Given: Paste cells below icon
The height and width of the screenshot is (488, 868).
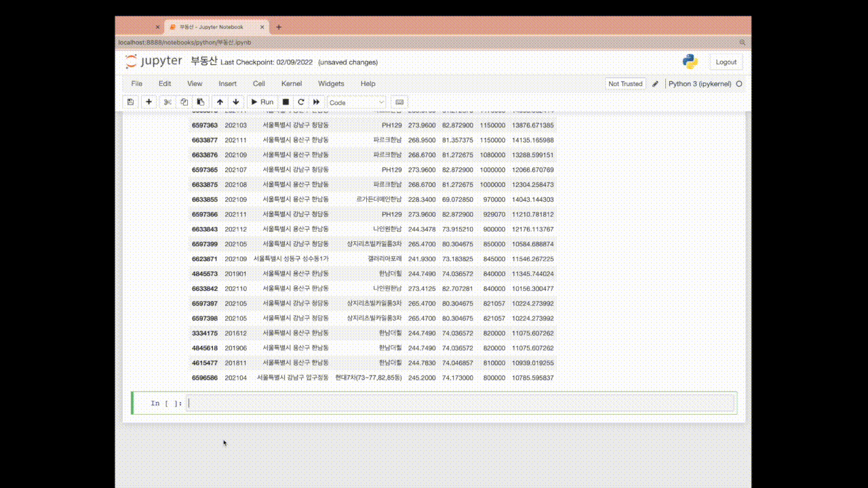Looking at the screenshot, I should [200, 102].
